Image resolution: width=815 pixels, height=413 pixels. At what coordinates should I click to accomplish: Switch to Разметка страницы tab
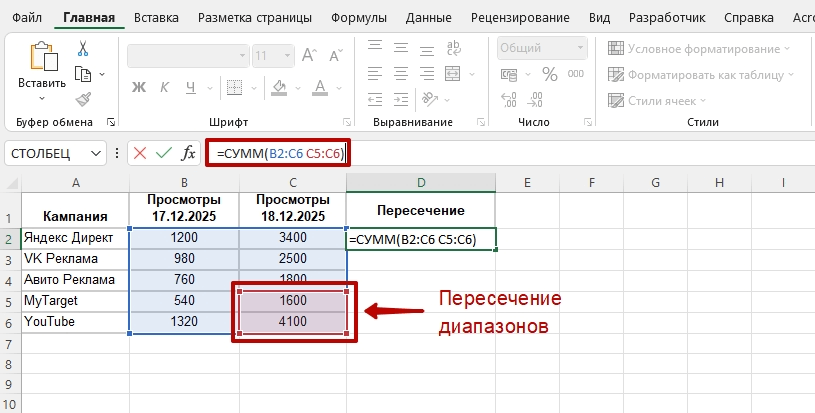[255, 18]
